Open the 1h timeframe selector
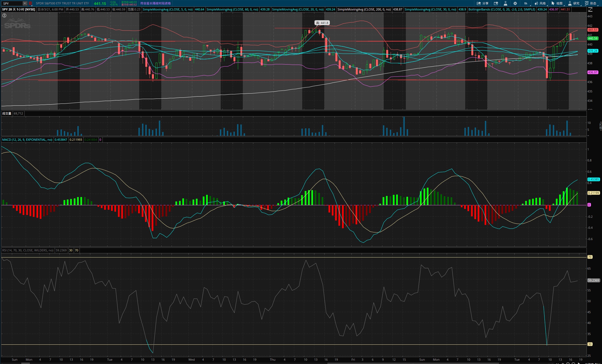Viewport: 602px width, 364px height. tap(525, 3)
